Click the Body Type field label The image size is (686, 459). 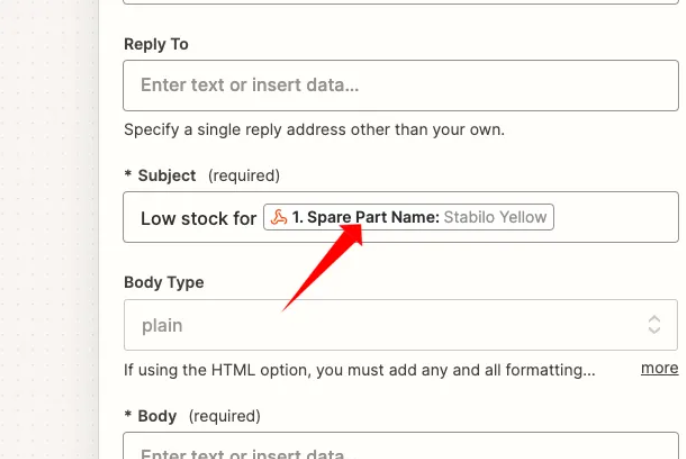164,282
